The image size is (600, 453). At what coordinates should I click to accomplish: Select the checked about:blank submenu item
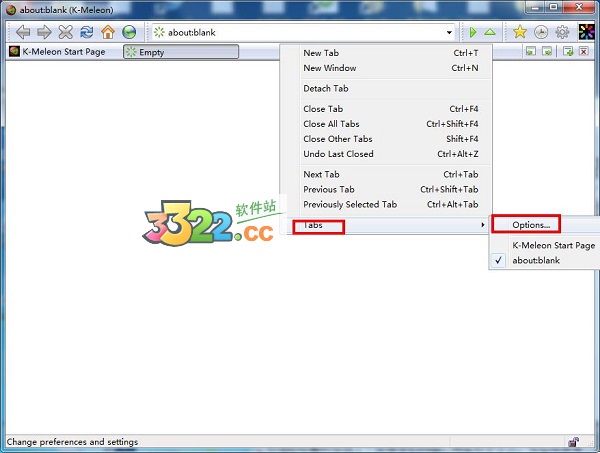tap(545, 261)
